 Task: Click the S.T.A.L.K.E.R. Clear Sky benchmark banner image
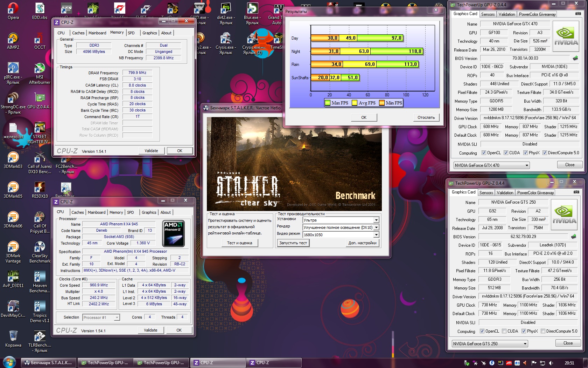point(294,164)
